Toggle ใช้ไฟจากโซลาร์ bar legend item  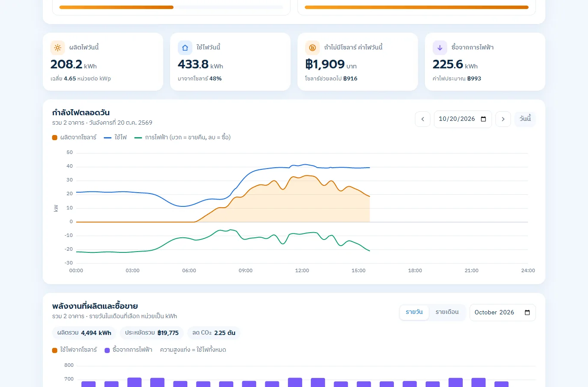tap(74, 350)
